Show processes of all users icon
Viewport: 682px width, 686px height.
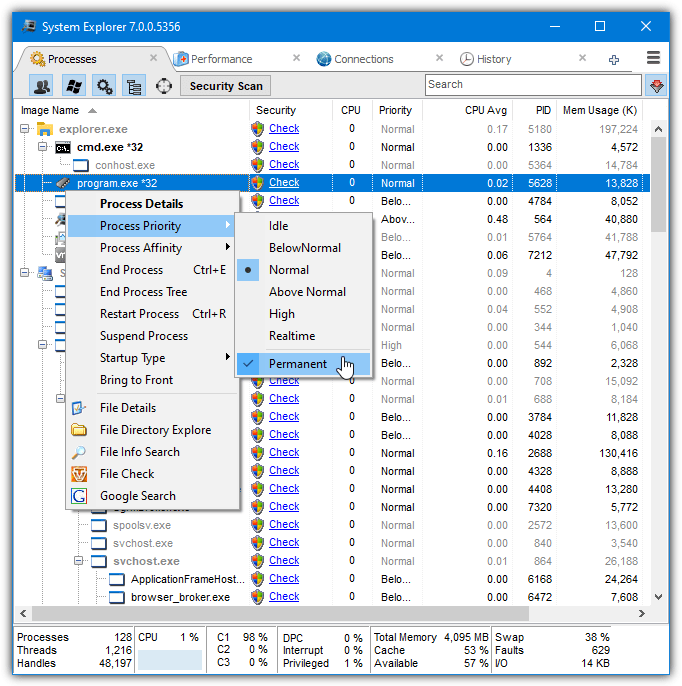42,86
